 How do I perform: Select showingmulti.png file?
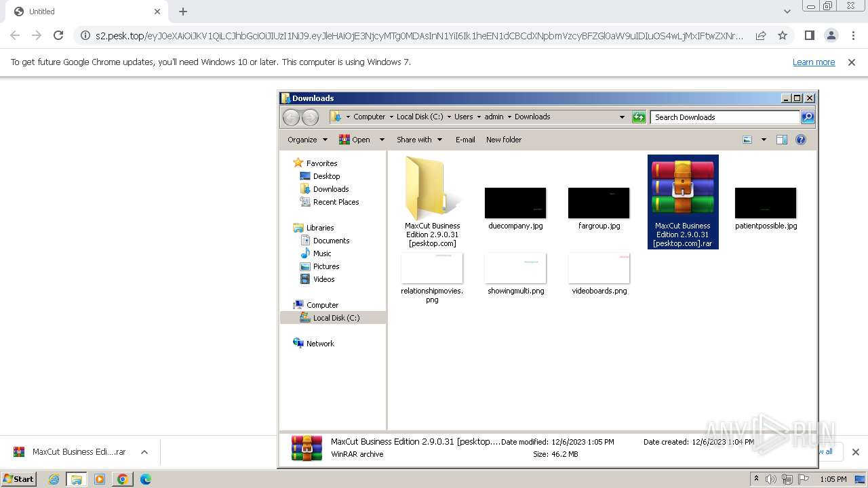[515, 274]
